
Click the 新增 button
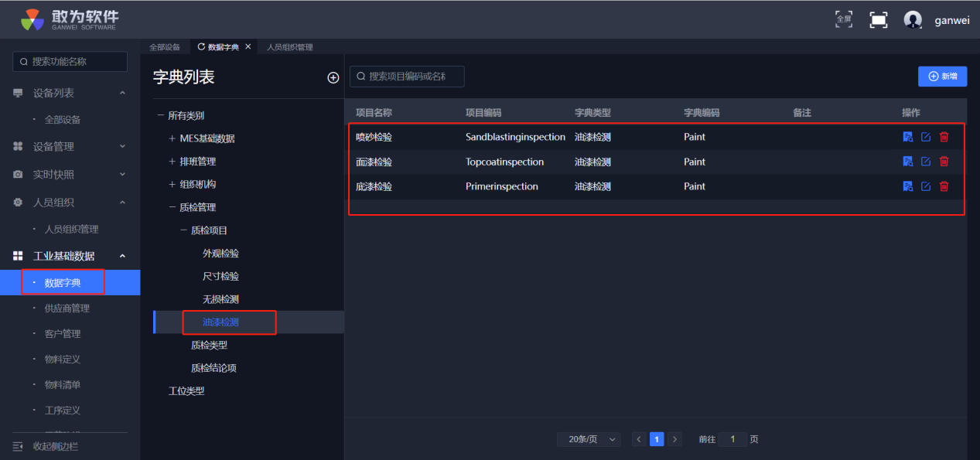(x=942, y=76)
